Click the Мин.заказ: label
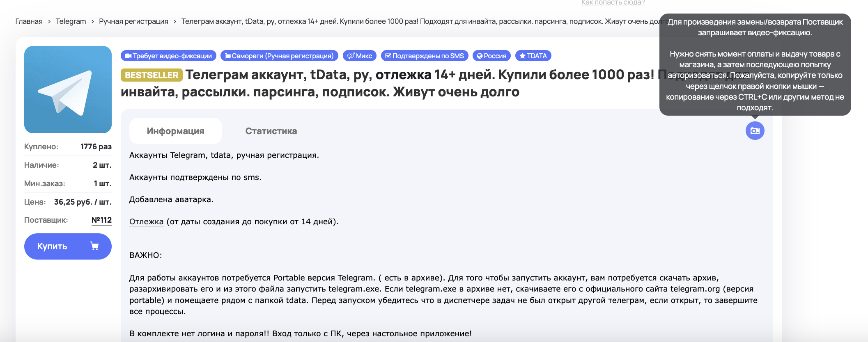 (45, 184)
